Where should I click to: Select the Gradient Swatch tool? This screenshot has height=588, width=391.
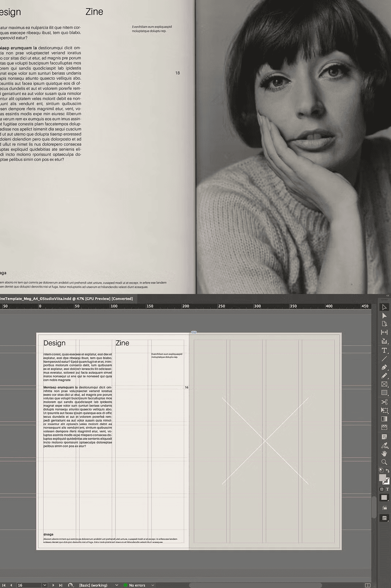(x=384, y=419)
